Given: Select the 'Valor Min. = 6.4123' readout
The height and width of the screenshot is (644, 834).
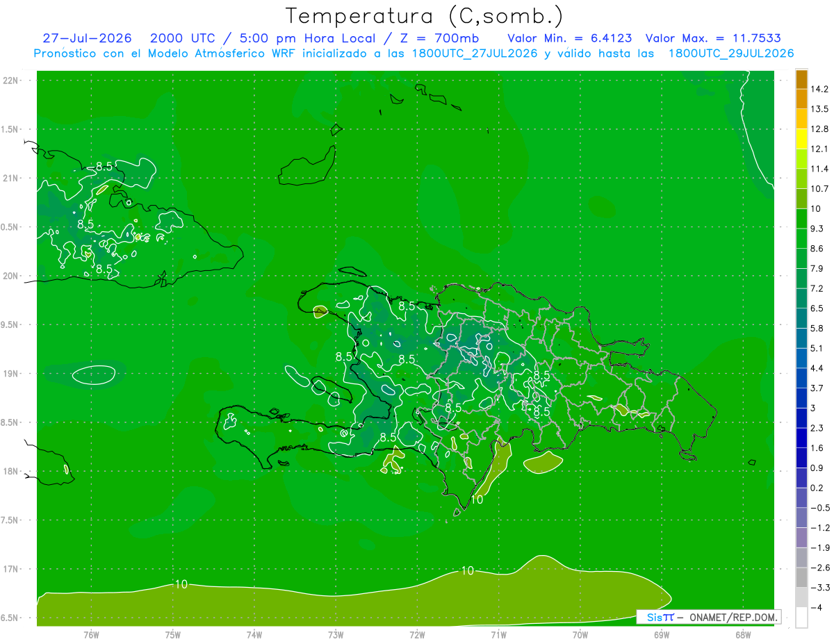Looking at the screenshot, I should 571,38.
